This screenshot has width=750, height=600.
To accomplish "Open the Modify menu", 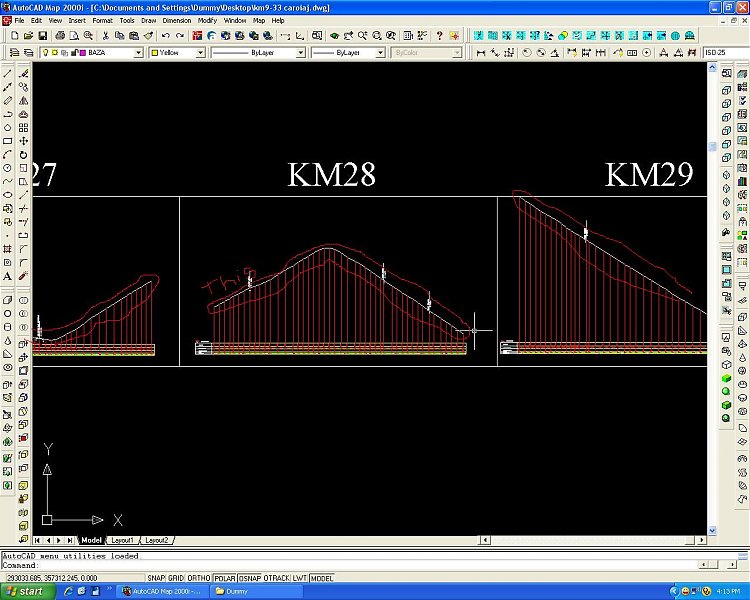I will coord(207,21).
